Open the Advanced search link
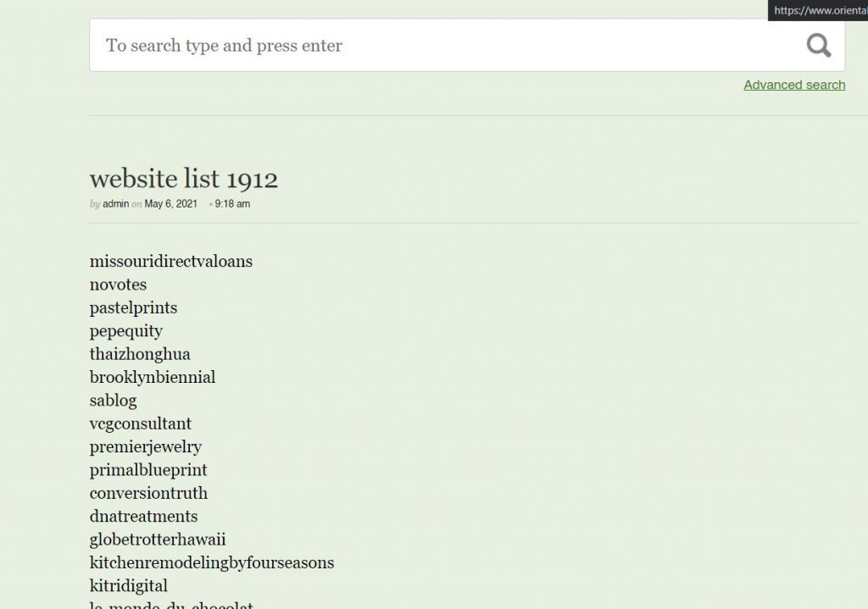The image size is (868, 609). pos(794,85)
